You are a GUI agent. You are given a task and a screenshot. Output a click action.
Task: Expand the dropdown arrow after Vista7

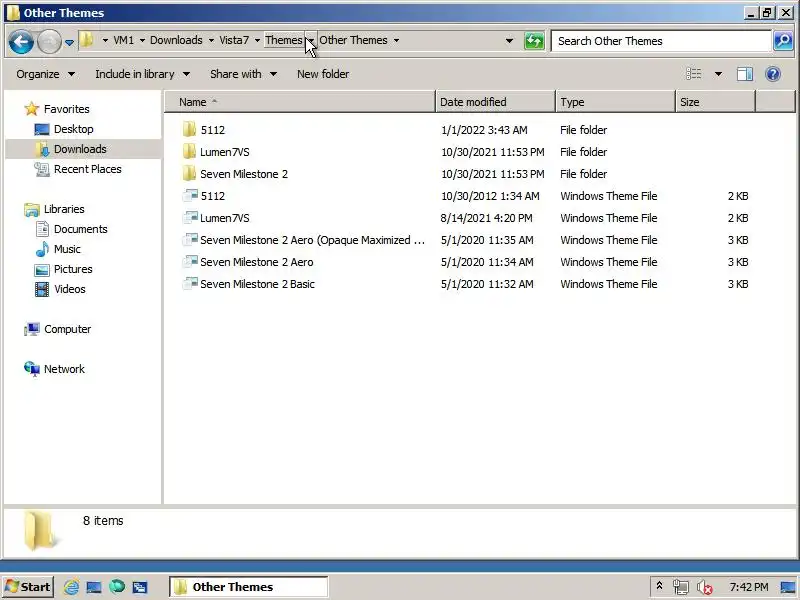click(x=257, y=40)
